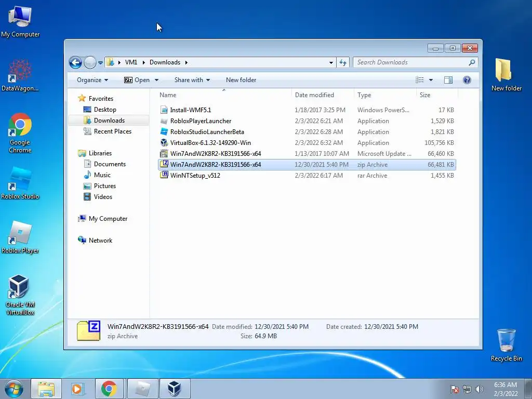Expand the view options dropdown arrow

coord(431,80)
